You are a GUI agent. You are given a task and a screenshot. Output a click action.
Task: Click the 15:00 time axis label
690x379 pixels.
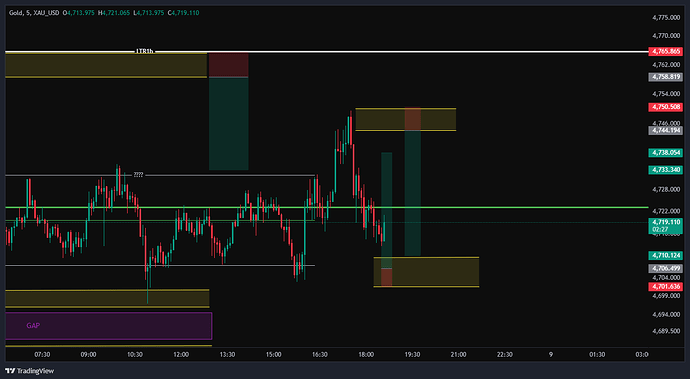[273, 354]
